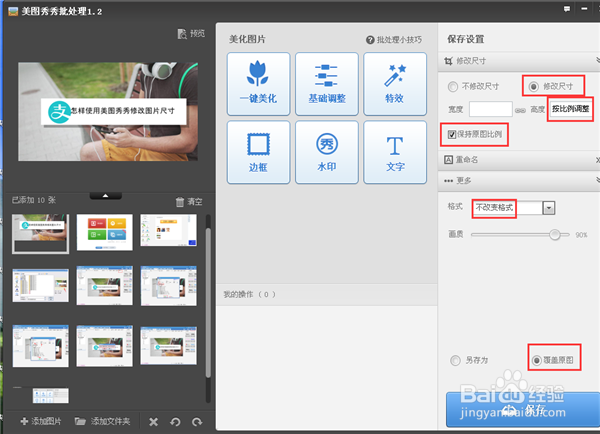This screenshot has width=600, height=434.
Task: Select the first thumbnail with Alipay banner
Action: coord(41,233)
